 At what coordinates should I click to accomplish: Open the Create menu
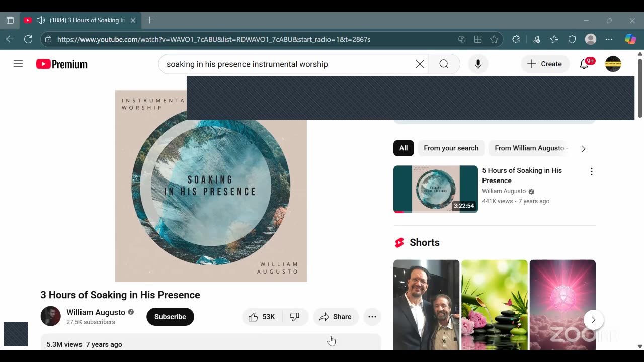[545, 64]
